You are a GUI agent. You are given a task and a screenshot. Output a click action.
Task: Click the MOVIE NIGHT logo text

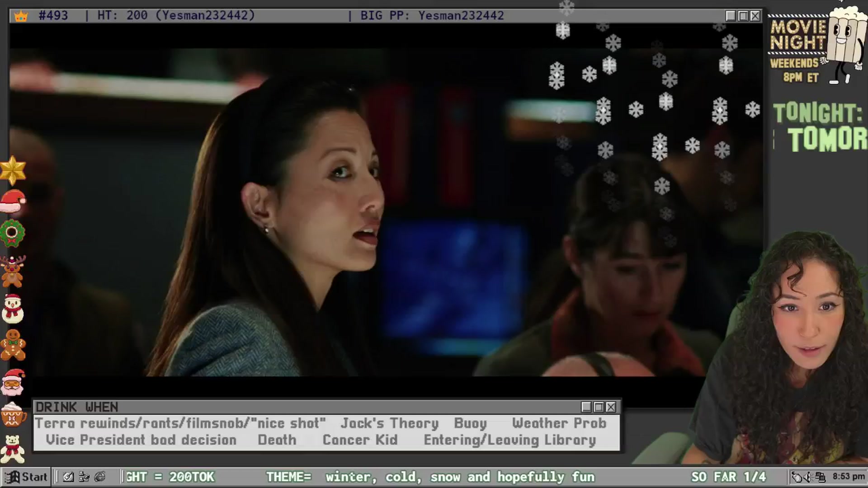[x=798, y=35]
